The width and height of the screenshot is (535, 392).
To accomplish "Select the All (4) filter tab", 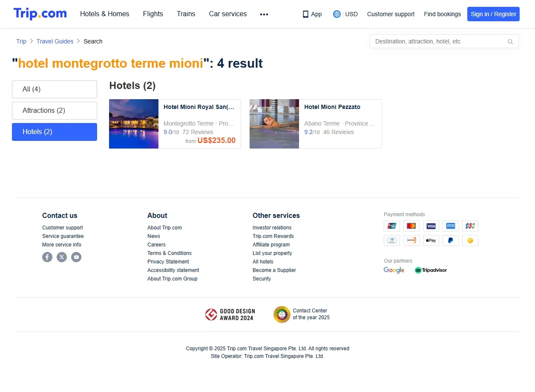I will click(x=55, y=89).
